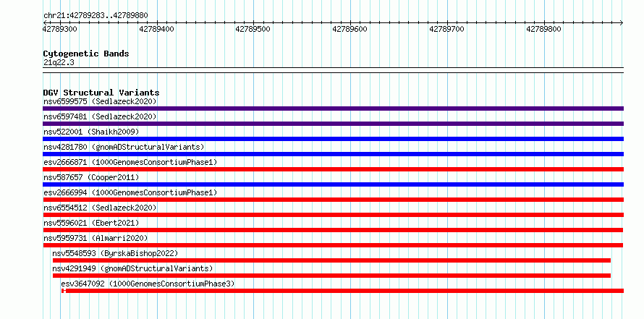The height and width of the screenshot is (319, 644).
Task: Select the nsv522001 blue variant bar
Action: tap(333, 139)
